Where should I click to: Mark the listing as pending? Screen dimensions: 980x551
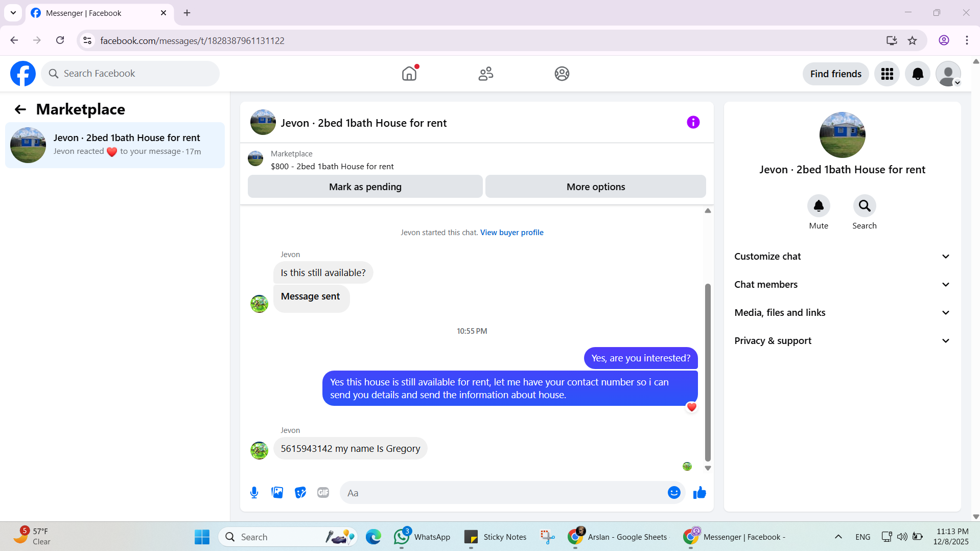coord(365,187)
